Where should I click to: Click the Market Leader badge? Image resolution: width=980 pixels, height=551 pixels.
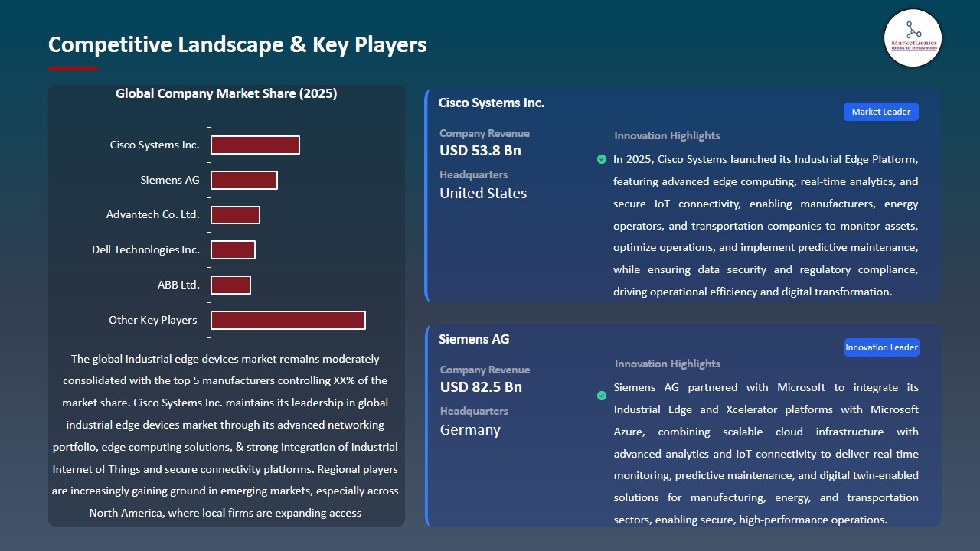point(880,111)
